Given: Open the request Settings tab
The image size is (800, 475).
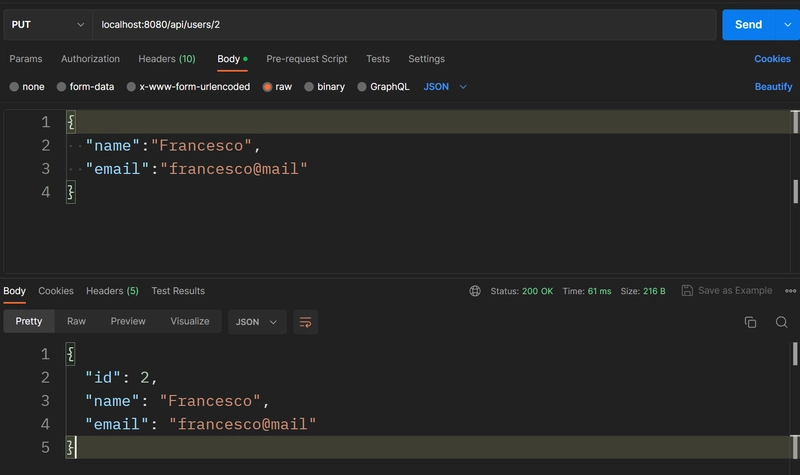Looking at the screenshot, I should 426,59.
